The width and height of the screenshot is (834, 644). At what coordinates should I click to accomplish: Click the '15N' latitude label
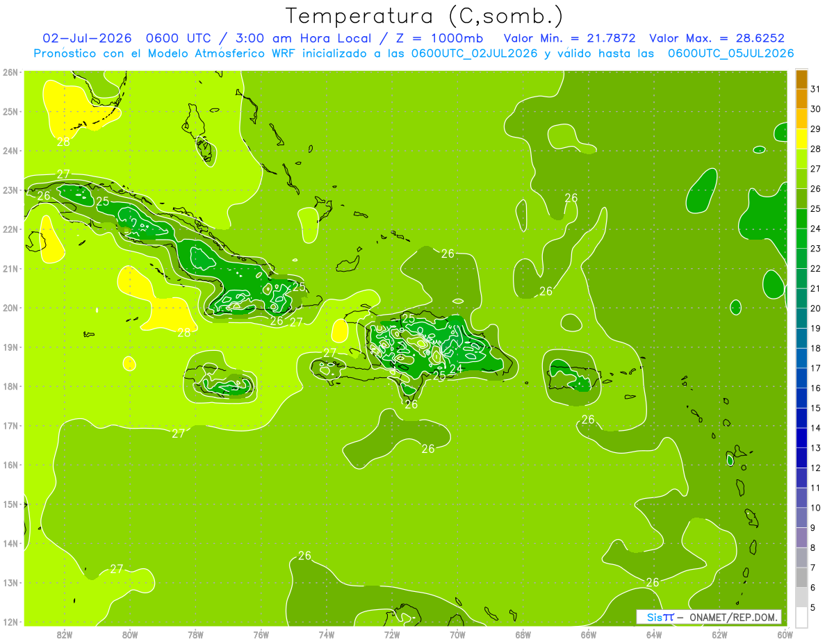point(10,504)
